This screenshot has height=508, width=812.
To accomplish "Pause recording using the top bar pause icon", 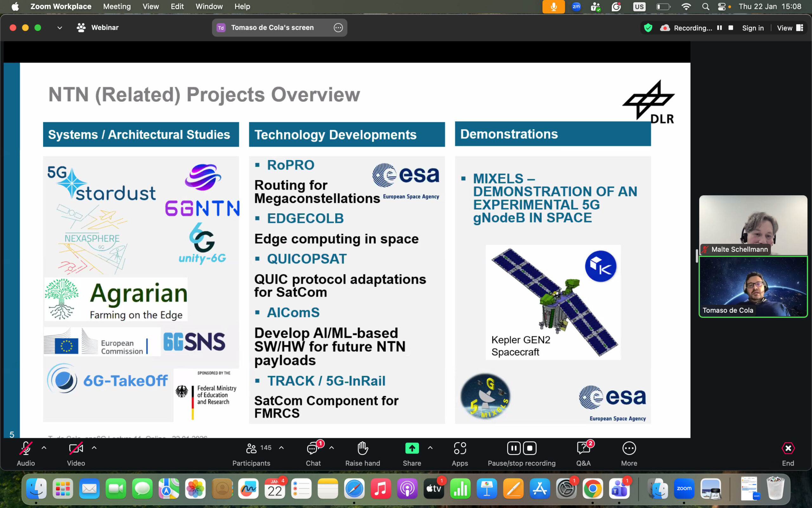I will point(719,28).
